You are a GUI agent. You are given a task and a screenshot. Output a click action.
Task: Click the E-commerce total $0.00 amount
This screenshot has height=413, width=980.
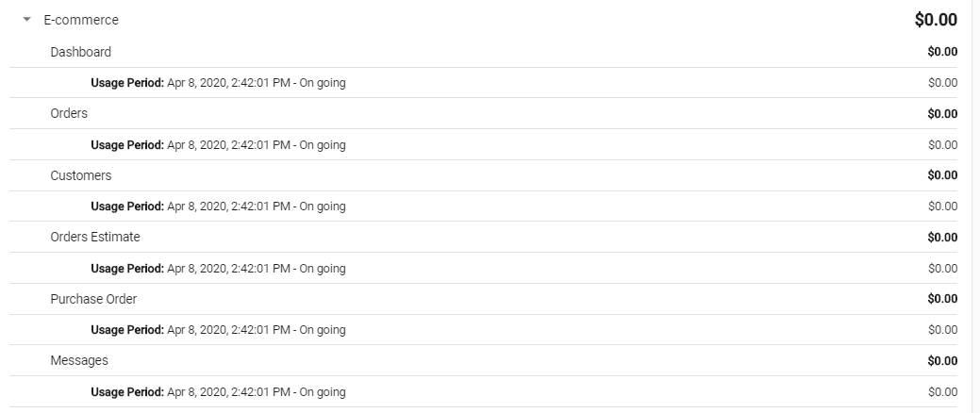936,20
